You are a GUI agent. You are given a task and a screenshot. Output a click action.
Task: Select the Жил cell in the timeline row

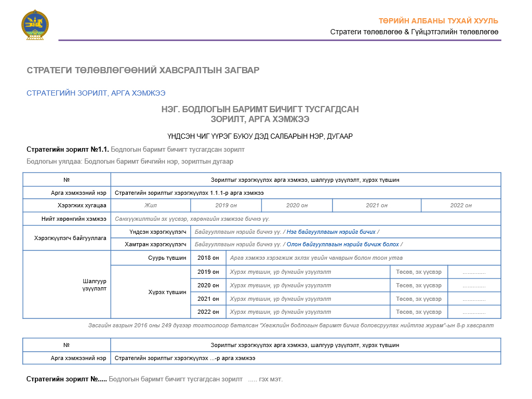(x=150, y=205)
